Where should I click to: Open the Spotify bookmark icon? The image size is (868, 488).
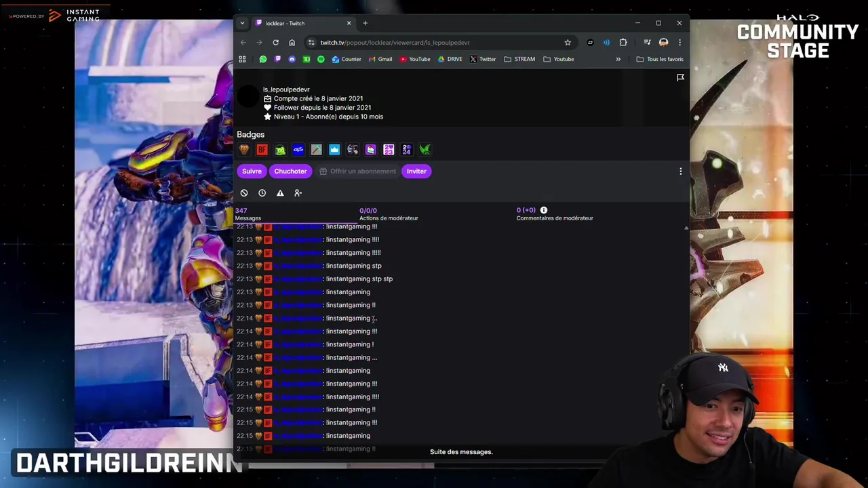coord(321,60)
